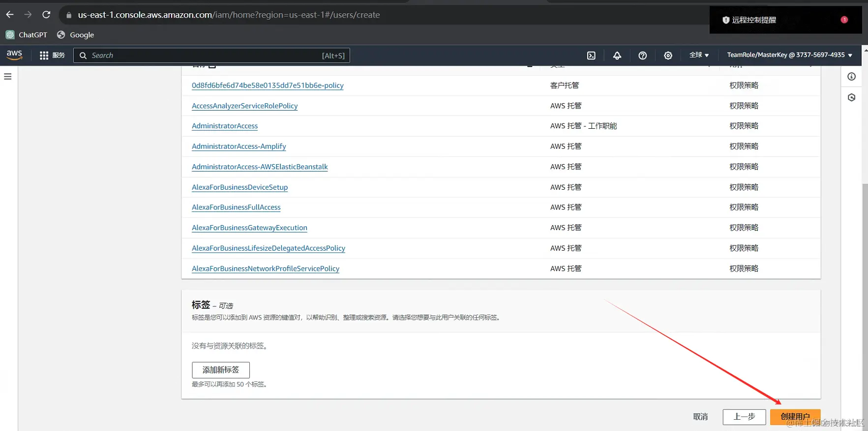Open the AlexaForBusinessFullAccess policy link
Viewport: 868px width, 431px height.
pyautogui.click(x=236, y=207)
